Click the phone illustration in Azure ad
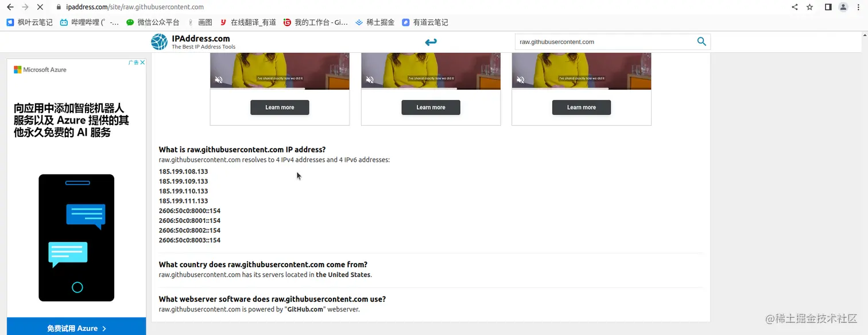868x335 pixels. [76, 237]
